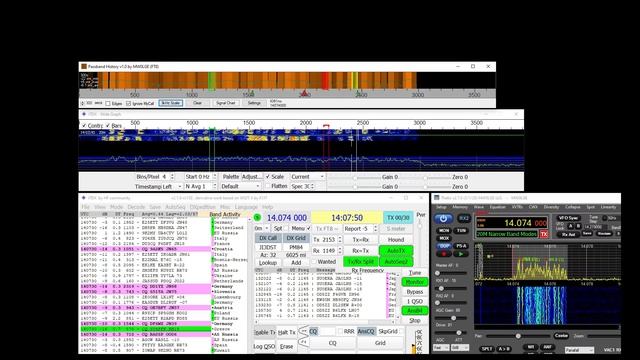Toggle the Menu checkbox
Image resolution: width=640 pixels, height=360 pixels.
pyautogui.click(x=309, y=229)
